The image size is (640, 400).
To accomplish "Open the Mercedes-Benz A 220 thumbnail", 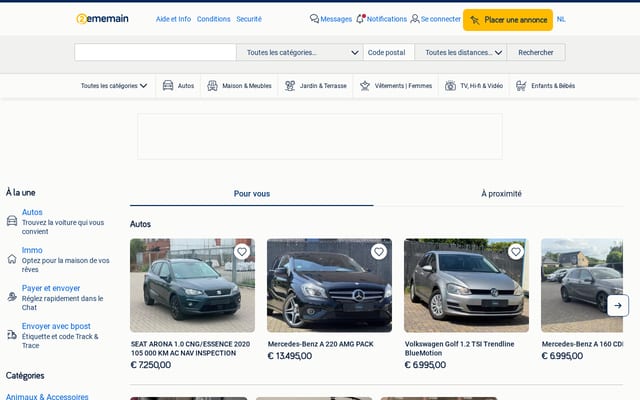I will click(329, 285).
